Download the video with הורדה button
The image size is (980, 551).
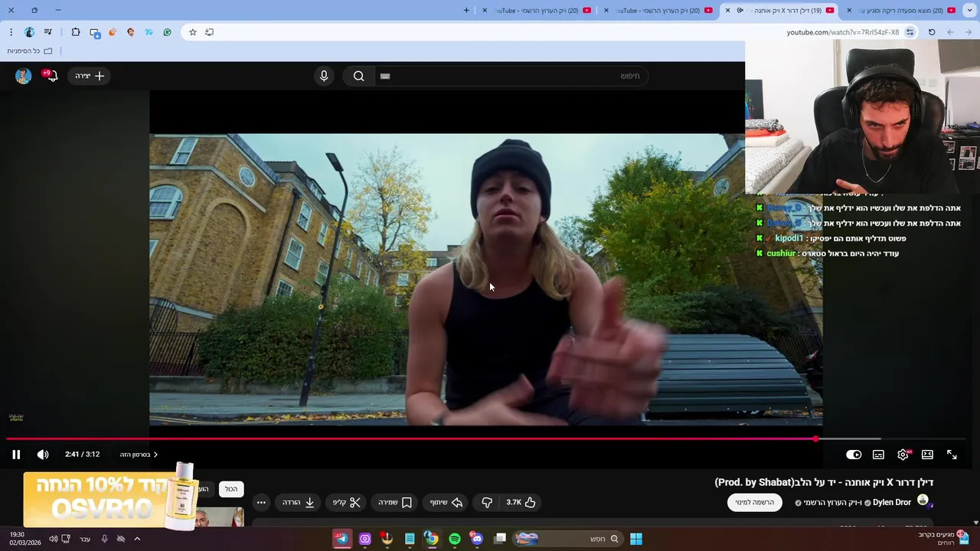coord(299,503)
